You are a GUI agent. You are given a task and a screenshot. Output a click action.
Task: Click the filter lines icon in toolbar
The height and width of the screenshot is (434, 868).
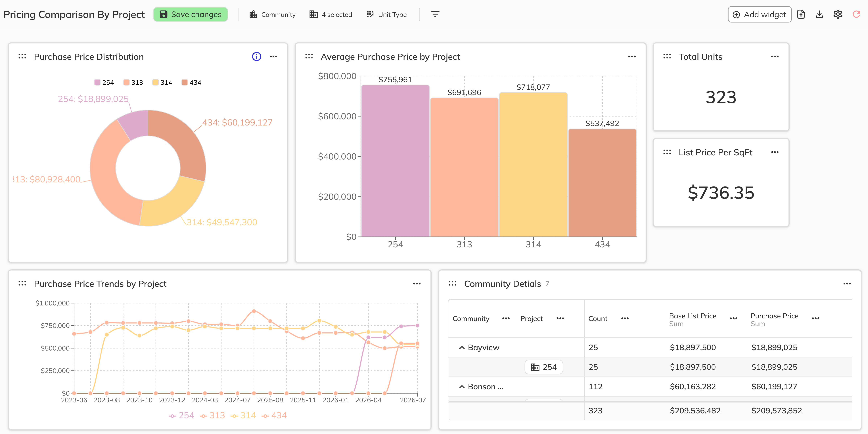[435, 14]
